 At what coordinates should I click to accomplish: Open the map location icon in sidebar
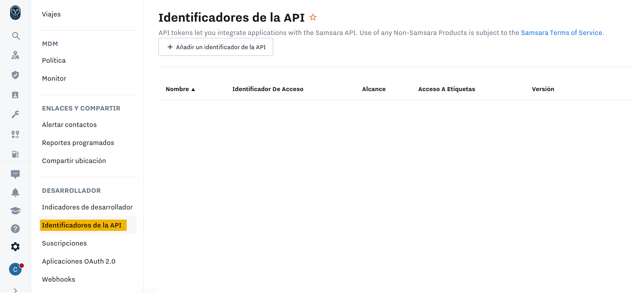(x=16, y=55)
